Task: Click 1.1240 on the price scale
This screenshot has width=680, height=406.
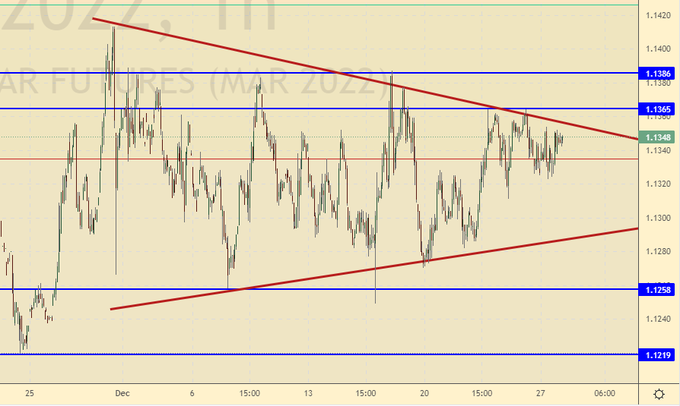Action: (x=658, y=320)
